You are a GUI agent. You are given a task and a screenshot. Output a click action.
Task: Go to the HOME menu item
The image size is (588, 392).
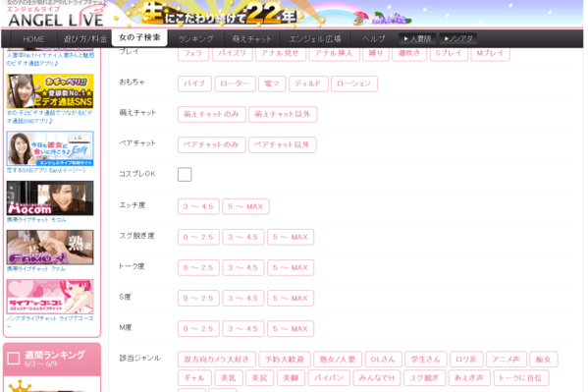coord(33,38)
